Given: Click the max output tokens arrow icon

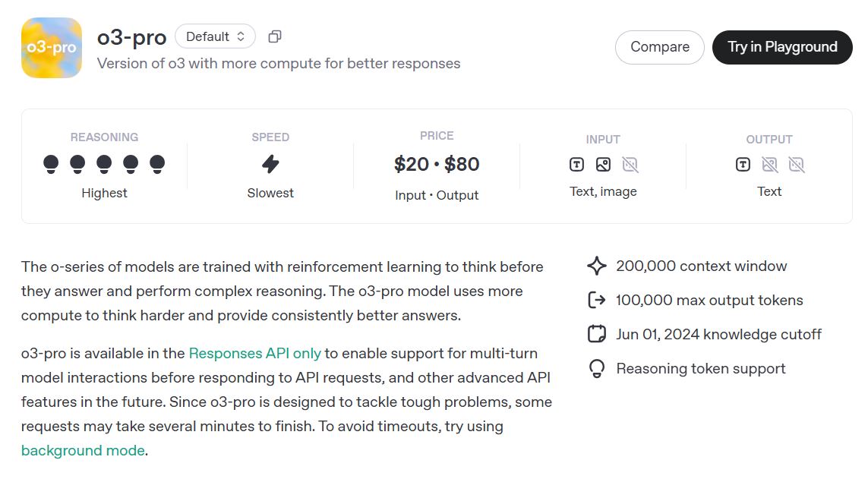Looking at the screenshot, I should (597, 300).
